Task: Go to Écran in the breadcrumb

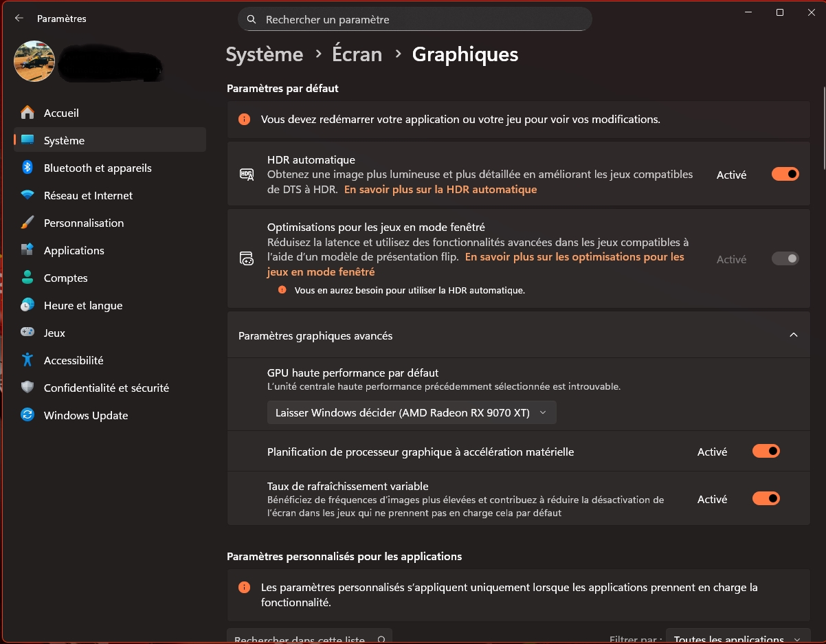Action: 357,54
